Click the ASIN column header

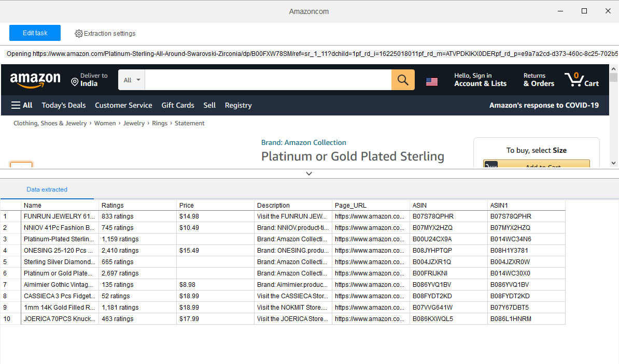click(448, 205)
